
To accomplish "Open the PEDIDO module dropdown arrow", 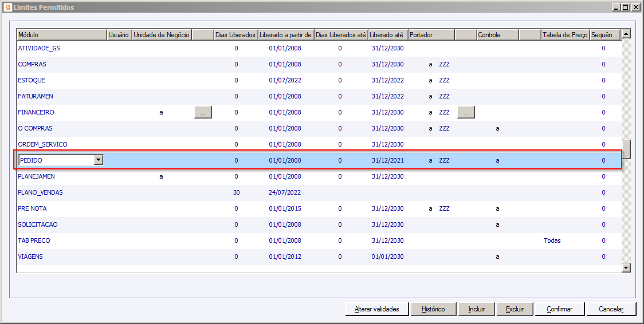I will pos(98,160).
